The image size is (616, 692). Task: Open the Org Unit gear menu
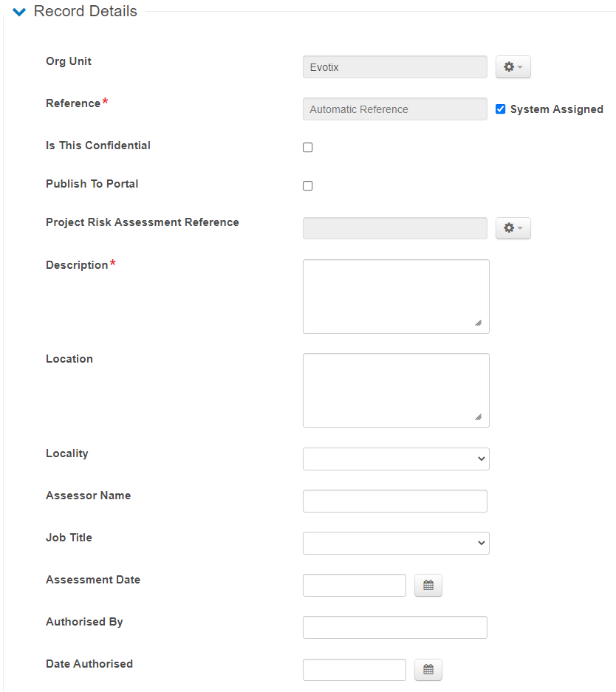coord(513,67)
